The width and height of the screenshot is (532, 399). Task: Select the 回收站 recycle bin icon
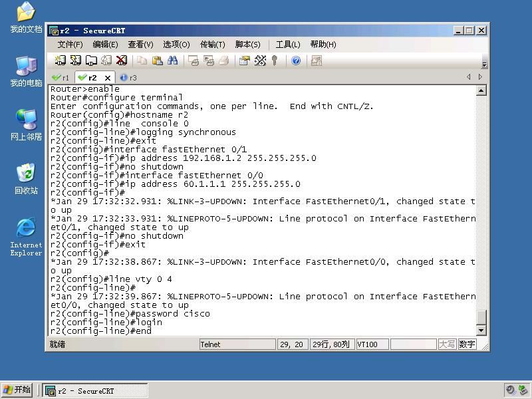(x=26, y=179)
